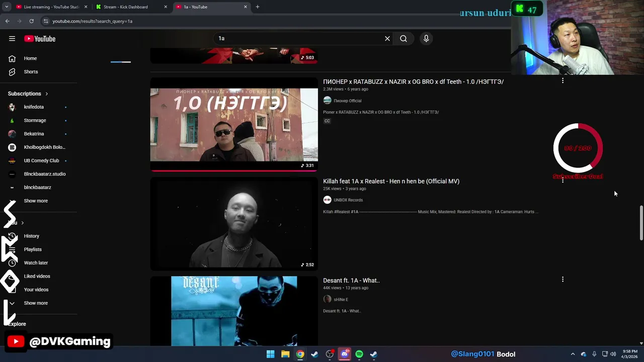This screenshot has height=362, width=644.
Task: Start voice search with microphone icon
Action: point(426,38)
